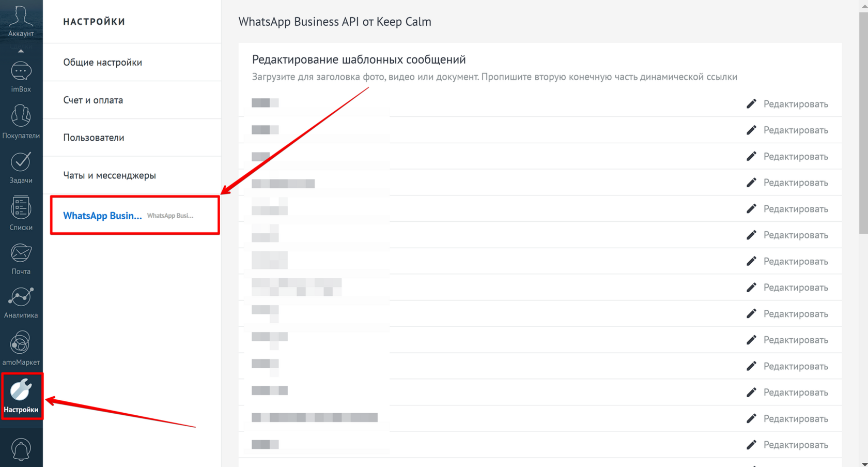Go to Чаты и мессенджеры
Viewport: 868px width, 467px height.
(132, 175)
